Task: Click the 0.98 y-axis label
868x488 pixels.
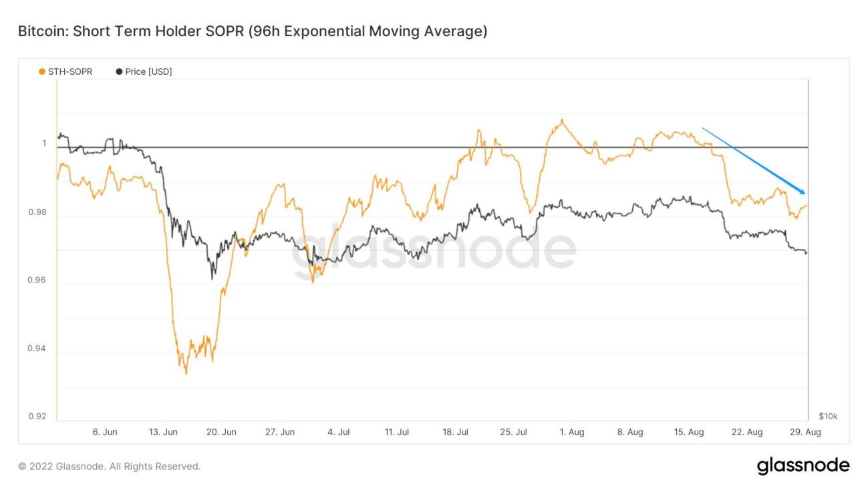Action: point(37,212)
